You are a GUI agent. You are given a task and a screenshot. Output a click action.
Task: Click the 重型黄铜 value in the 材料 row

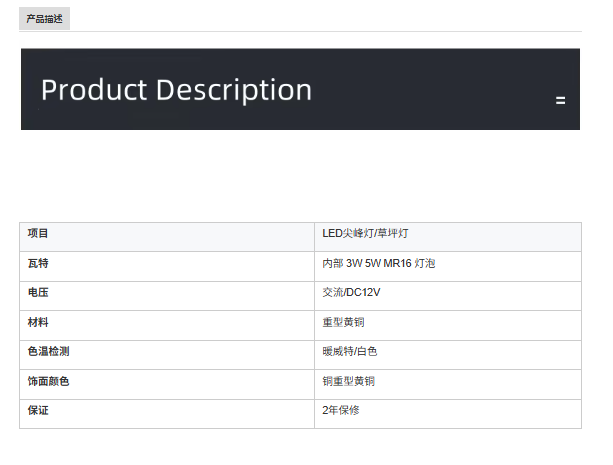click(x=343, y=323)
